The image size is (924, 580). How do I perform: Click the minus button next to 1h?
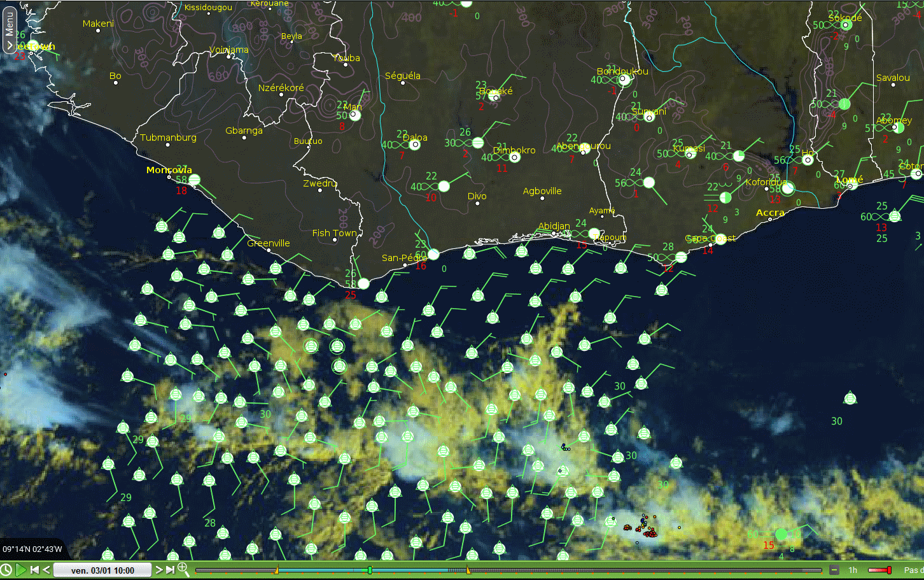click(834, 570)
